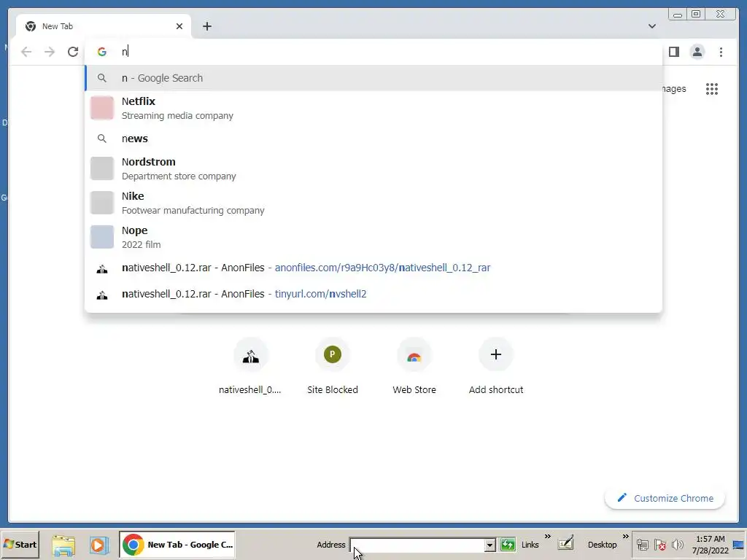Click the Show desktop button
747x560 pixels.
click(x=739, y=545)
